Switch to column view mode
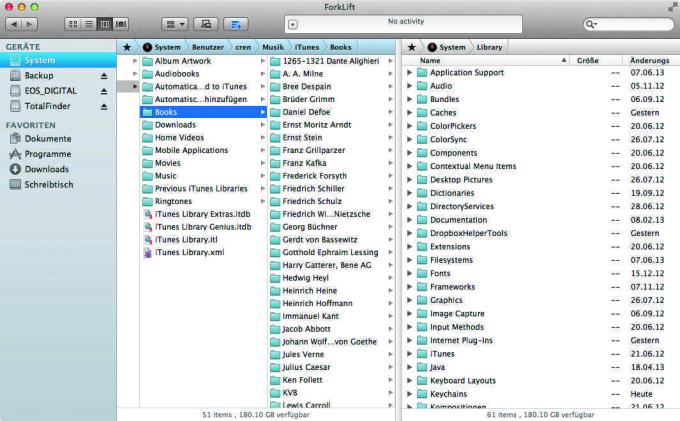680x421 pixels. (x=105, y=24)
